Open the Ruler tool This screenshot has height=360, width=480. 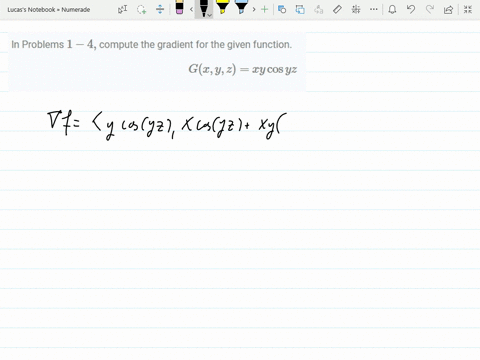(x=337, y=9)
